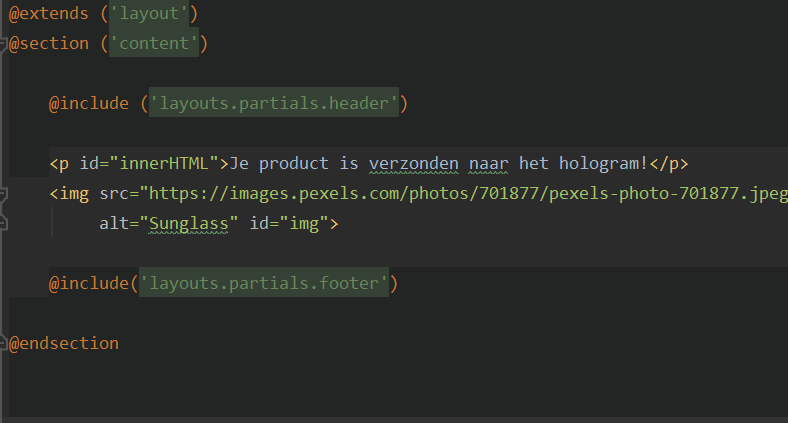Click the @endsection directive
This screenshot has height=423, width=788.
coord(64,344)
